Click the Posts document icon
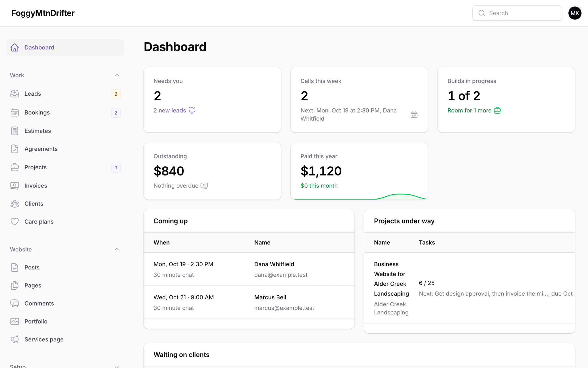The width and height of the screenshot is (588, 368). point(15,267)
